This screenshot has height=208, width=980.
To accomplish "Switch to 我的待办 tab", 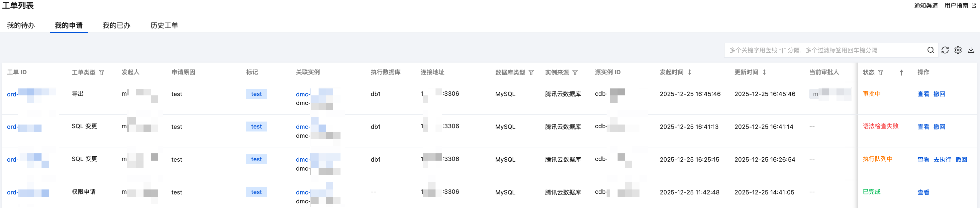I will 21,26.
